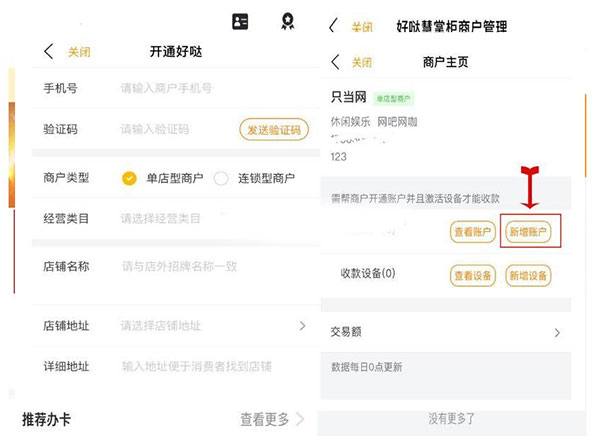Click 查看账户 button
Viewport: 600px width, 442px height.
tap(473, 232)
